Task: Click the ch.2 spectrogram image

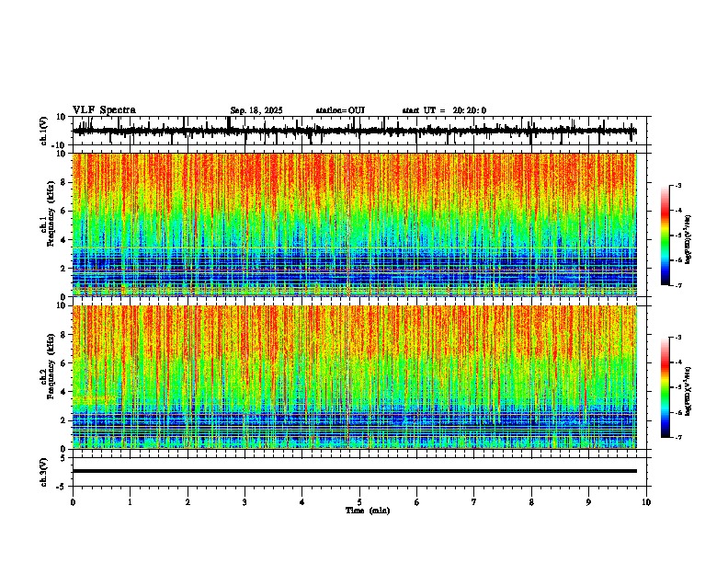Action: pos(355,377)
